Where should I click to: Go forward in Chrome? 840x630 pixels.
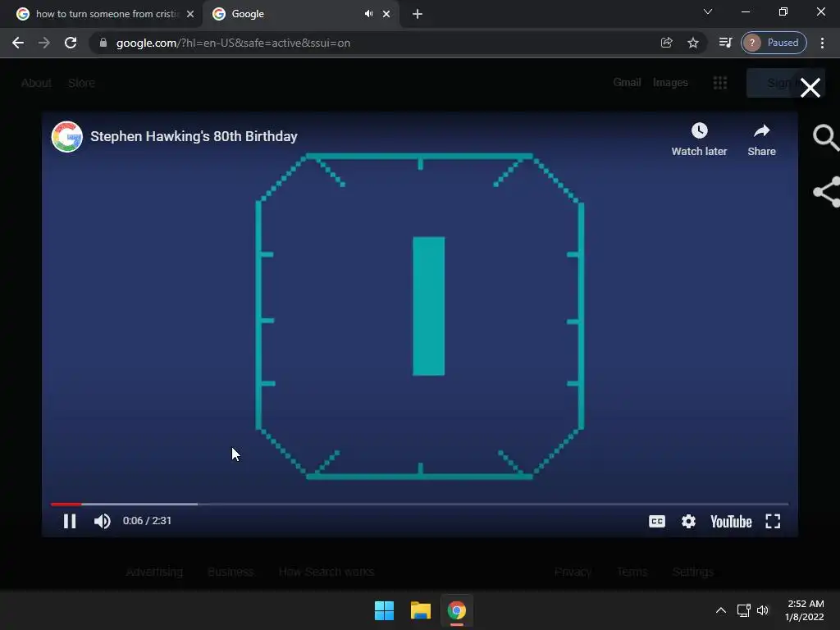pos(44,43)
